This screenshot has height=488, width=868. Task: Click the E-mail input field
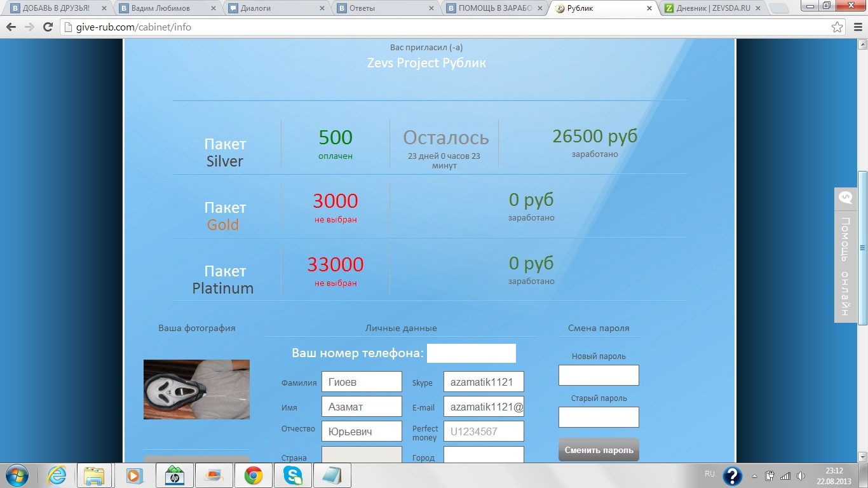484,407
